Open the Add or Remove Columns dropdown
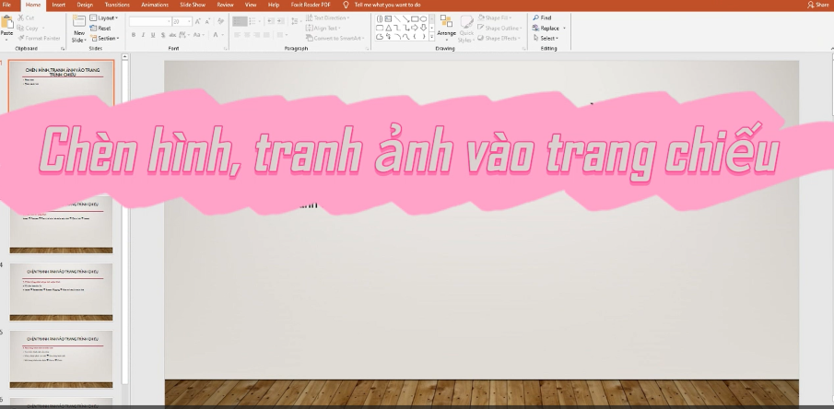The width and height of the screenshot is (834, 409). 281,35
